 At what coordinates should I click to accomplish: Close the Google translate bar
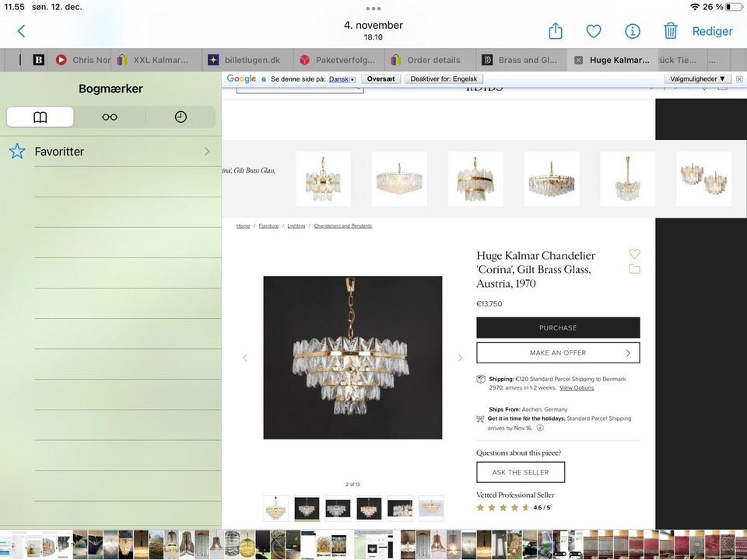[739, 79]
